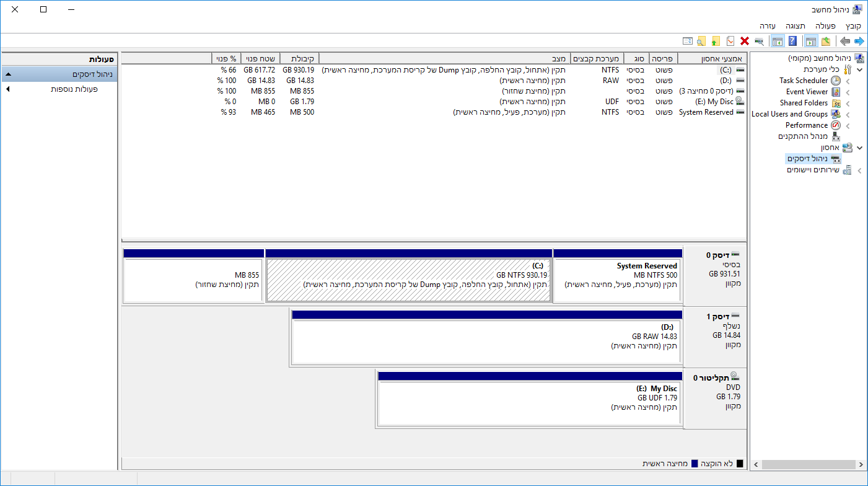Click the disk with magnifier toolbar icon
Viewport: 868px width, 486px height.
click(x=759, y=41)
